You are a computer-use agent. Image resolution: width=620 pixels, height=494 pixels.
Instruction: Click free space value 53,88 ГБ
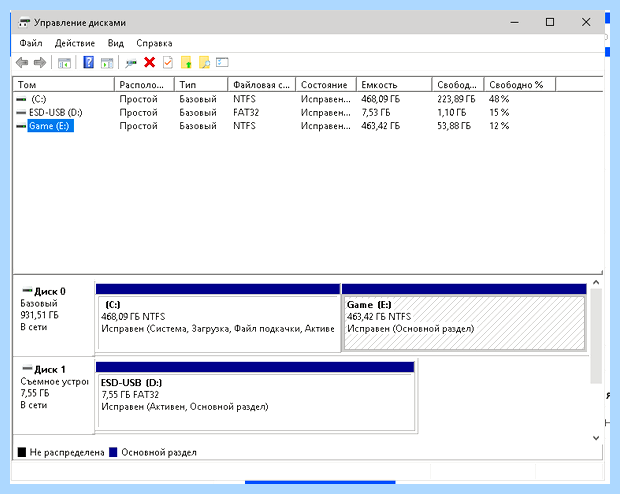[454, 126]
